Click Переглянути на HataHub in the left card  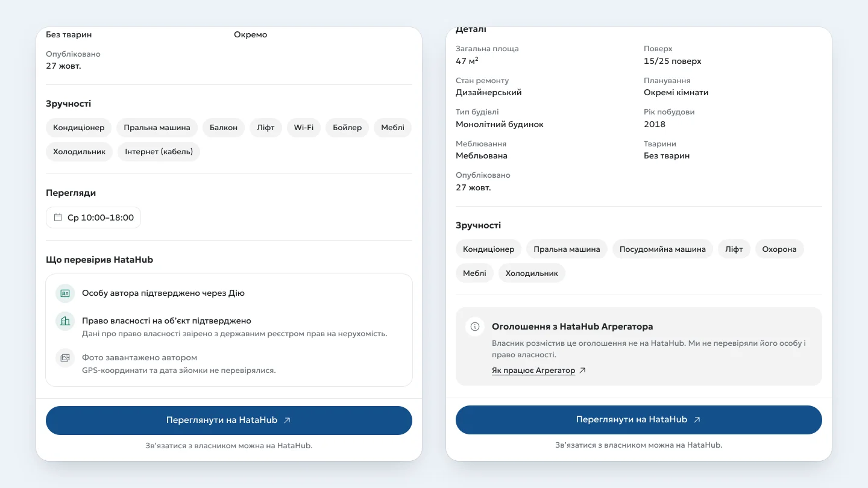tap(229, 421)
